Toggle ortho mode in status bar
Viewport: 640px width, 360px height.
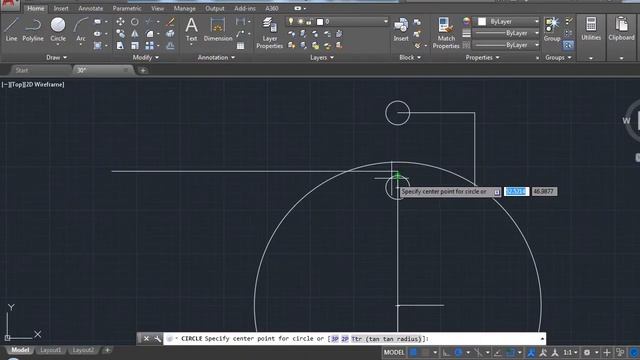point(446,352)
